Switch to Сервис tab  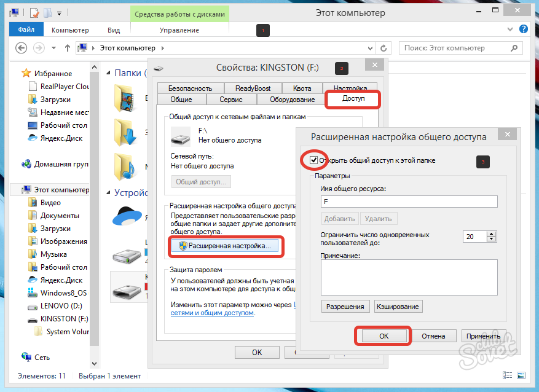(231, 100)
